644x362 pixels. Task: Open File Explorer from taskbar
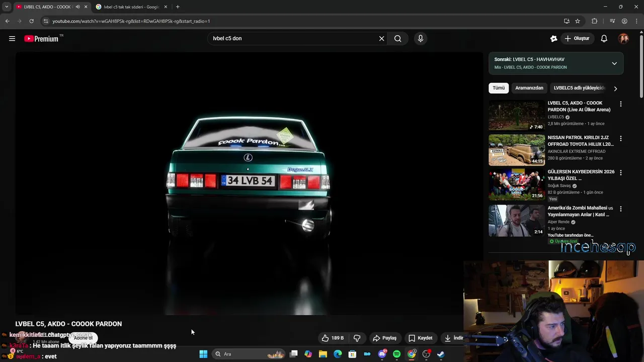pyautogui.click(x=323, y=354)
